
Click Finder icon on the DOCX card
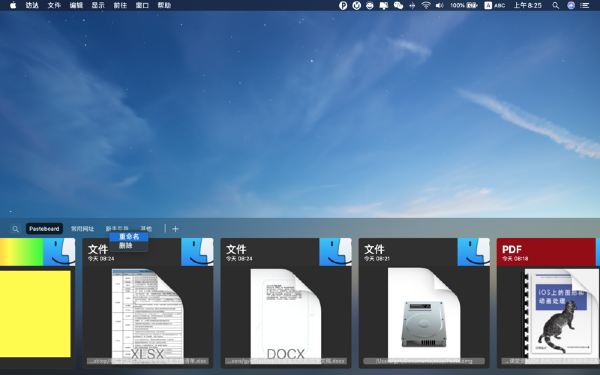335,252
